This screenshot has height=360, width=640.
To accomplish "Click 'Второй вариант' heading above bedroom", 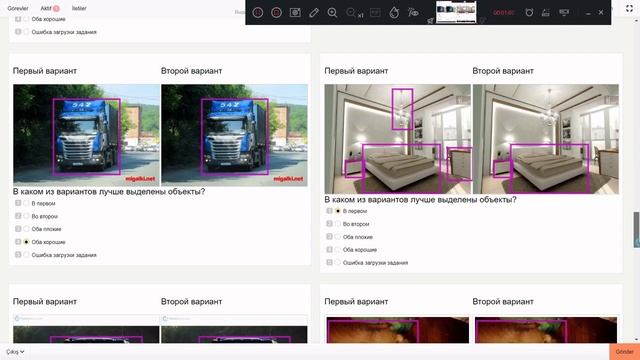I will (503, 71).
